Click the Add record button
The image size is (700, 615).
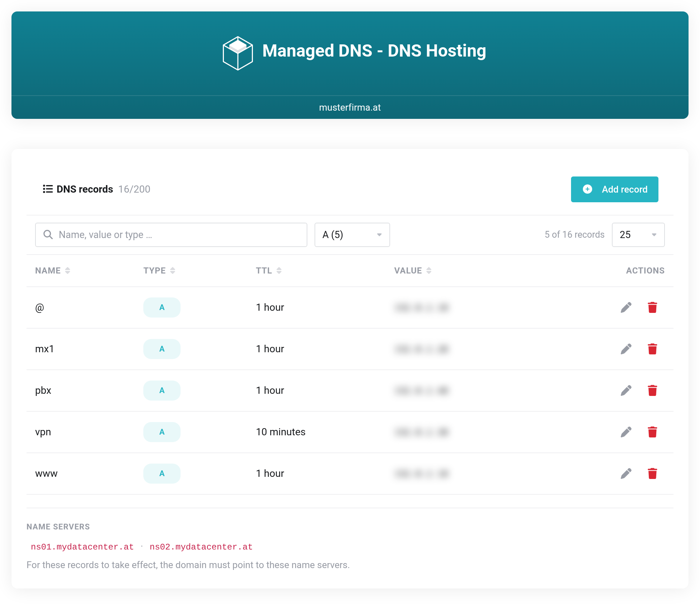click(x=614, y=189)
